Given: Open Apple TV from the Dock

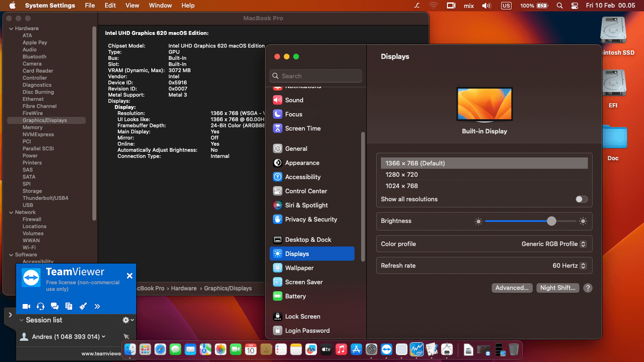Looking at the screenshot, I should point(326,349).
